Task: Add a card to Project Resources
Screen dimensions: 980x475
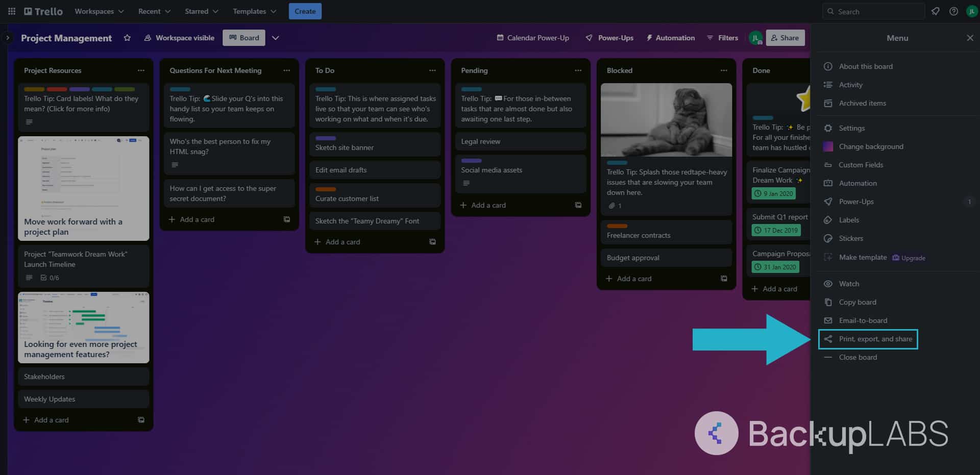Action: click(x=75, y=420)
